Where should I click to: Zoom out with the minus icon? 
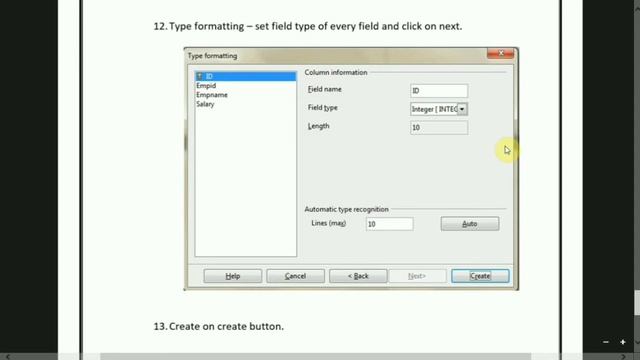(606, 342)
